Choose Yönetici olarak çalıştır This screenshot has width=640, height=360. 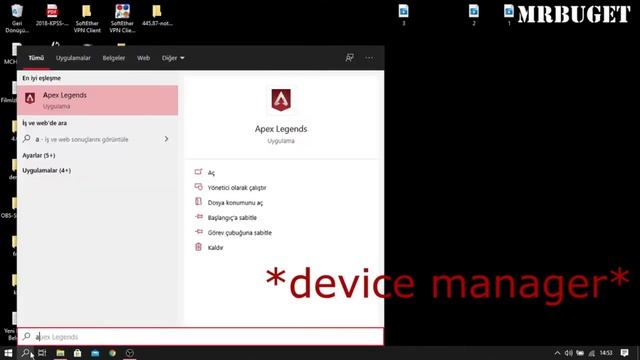pos(237,188)
